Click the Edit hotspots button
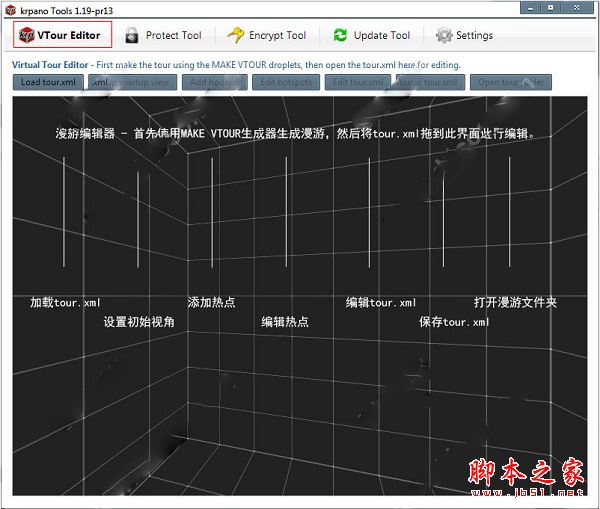The image size is (600, 509). [x=286, y=82]
